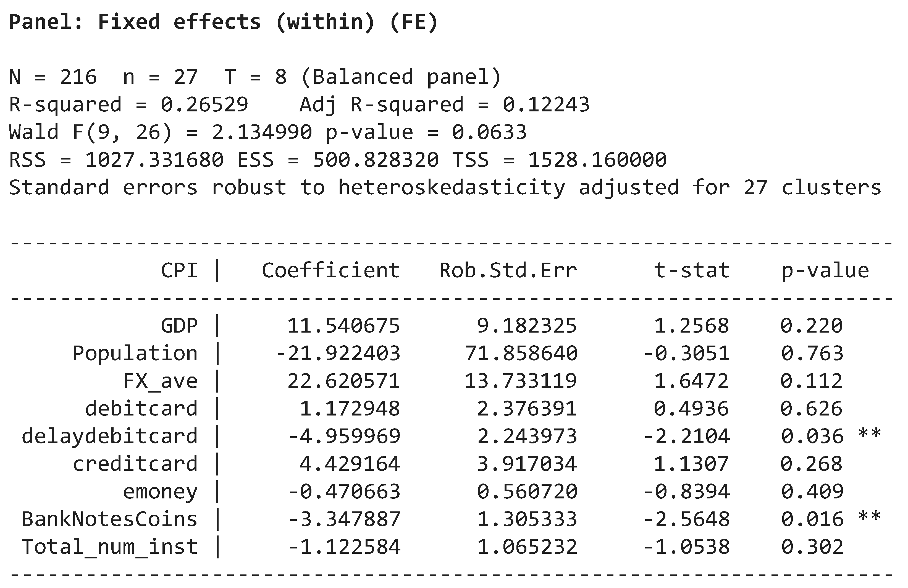Click the creditcard t-stat 1.1307
Viewport: 908px width, 588px height.
(691, 464)
